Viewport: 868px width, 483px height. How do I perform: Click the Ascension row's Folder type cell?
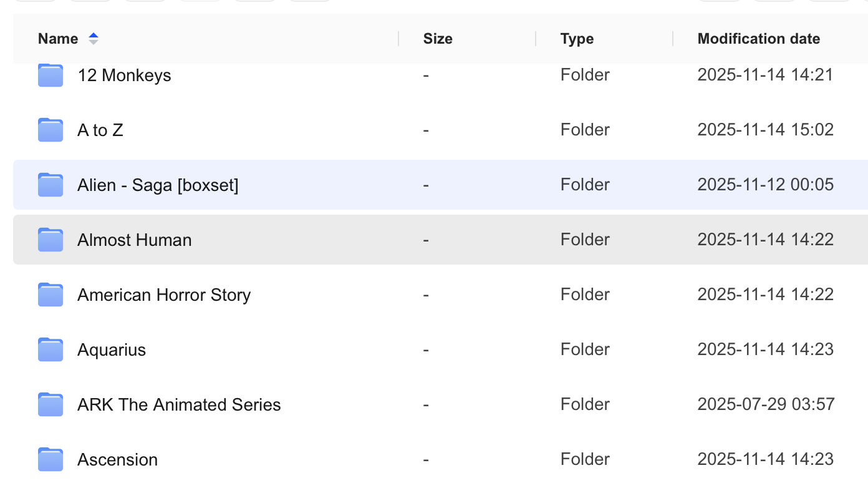click(x=585, y=460)
